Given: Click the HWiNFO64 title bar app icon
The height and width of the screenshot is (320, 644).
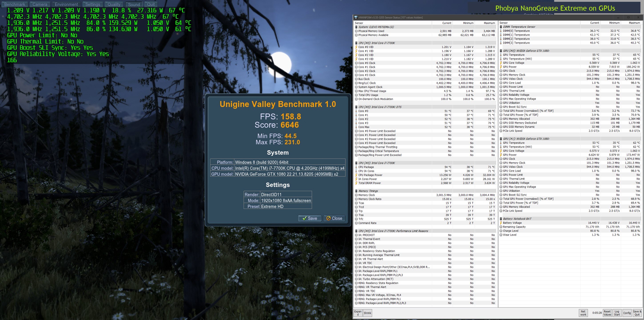Looking at the screenshot, I should [x=356, y=18].
